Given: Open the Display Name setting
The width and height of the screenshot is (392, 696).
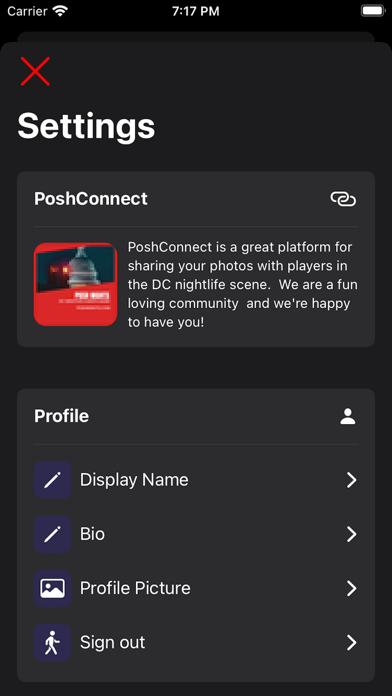Looking at the screenshot, I should click(x=196, y=480).
